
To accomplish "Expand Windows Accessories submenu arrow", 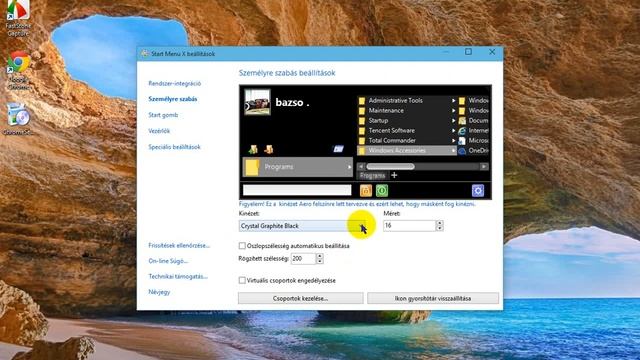I will point(453,151).
